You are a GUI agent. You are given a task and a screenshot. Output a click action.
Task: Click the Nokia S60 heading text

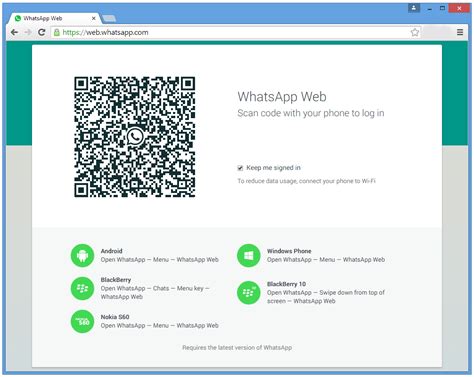coord(115,317)
